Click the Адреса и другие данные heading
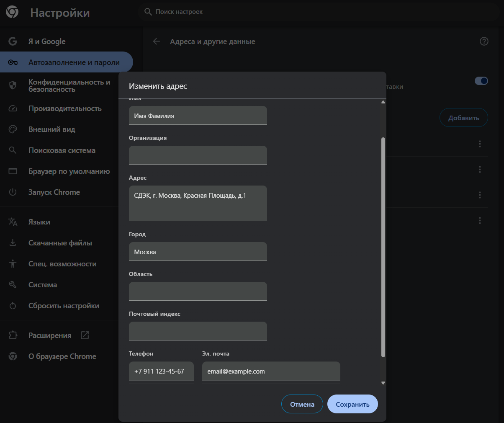This screenshot has height=423, width=504. [213, 41]
